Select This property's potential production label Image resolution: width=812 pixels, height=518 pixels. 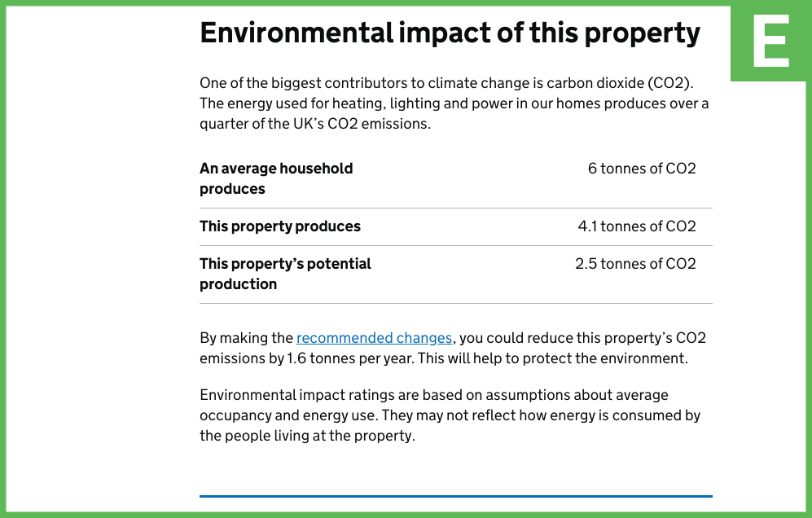coord(285,274)
